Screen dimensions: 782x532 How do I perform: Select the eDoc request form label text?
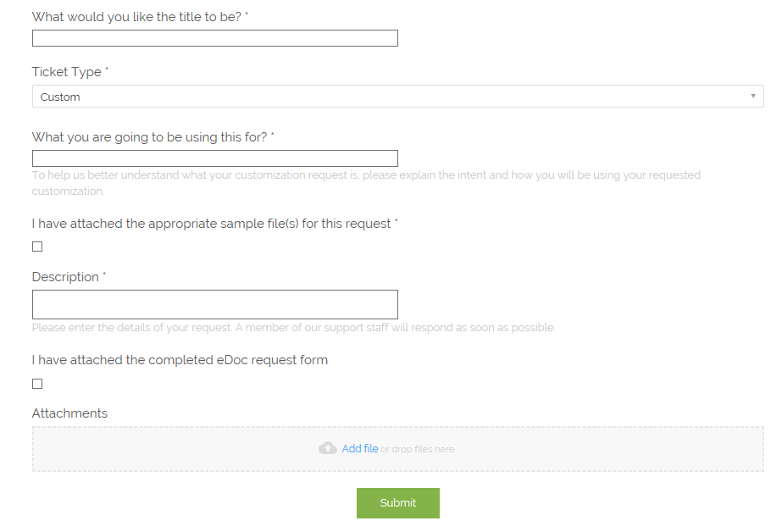tap(180, 359)
